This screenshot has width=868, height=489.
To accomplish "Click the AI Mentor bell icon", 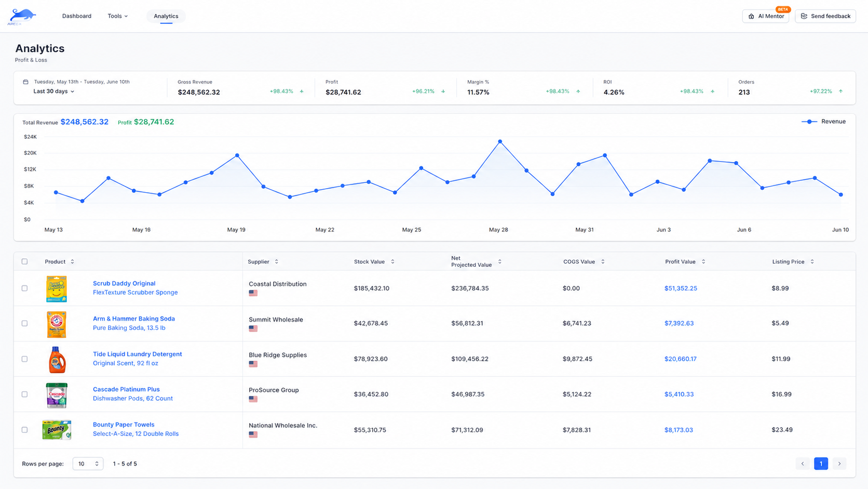I will click(x=751, y=16).
